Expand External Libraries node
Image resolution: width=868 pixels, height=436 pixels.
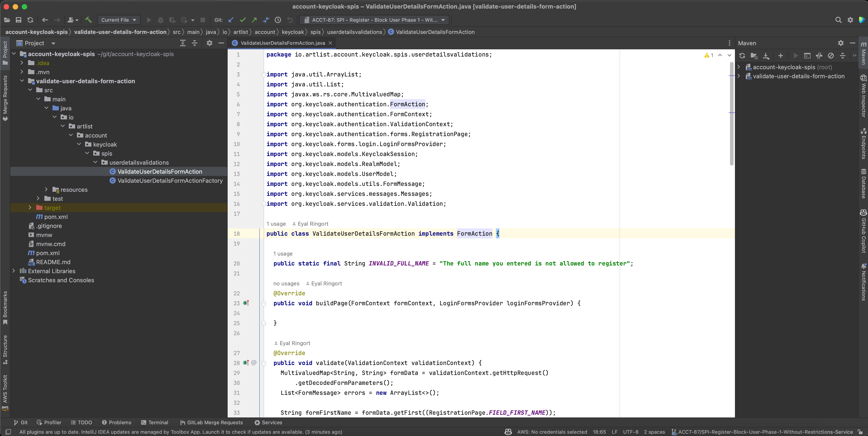(x=14, y=271)
